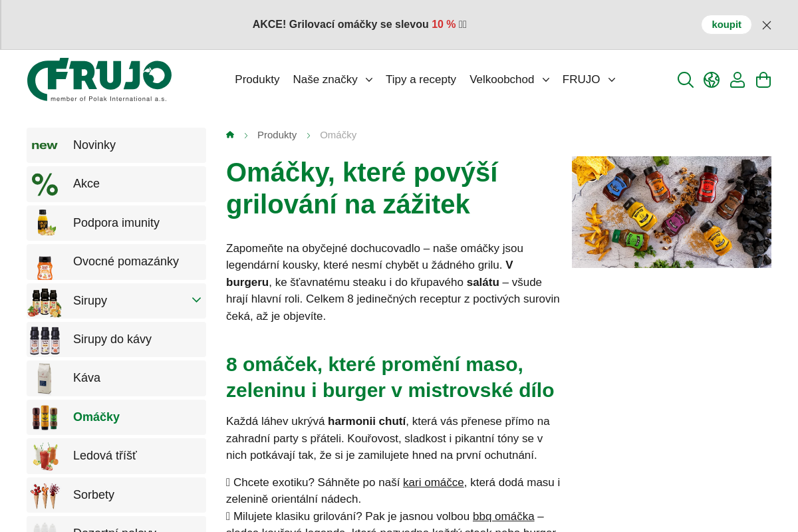Open the shopping cart icon
Image resolution: width=798 pixels, height=532 pixels.
(763, 80)
